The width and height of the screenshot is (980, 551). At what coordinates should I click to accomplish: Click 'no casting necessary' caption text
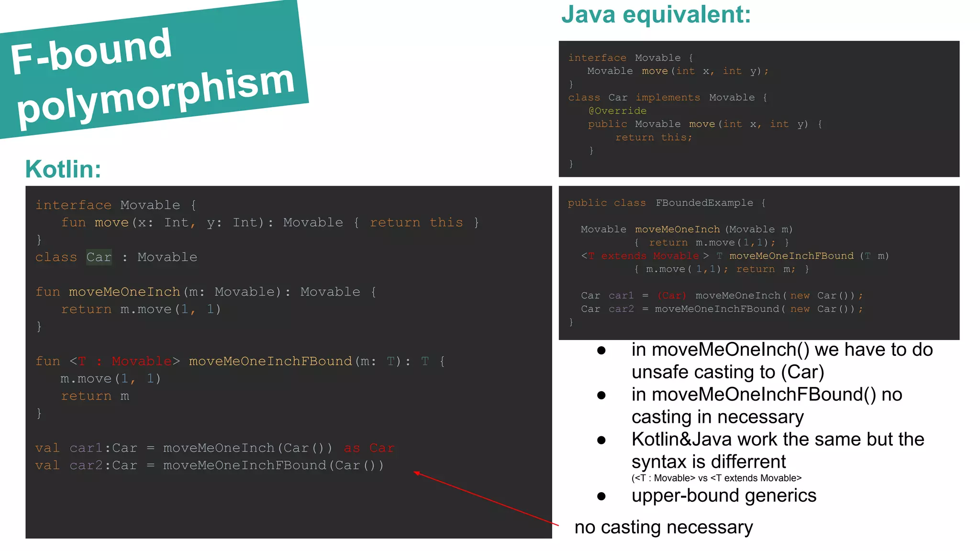663,527
